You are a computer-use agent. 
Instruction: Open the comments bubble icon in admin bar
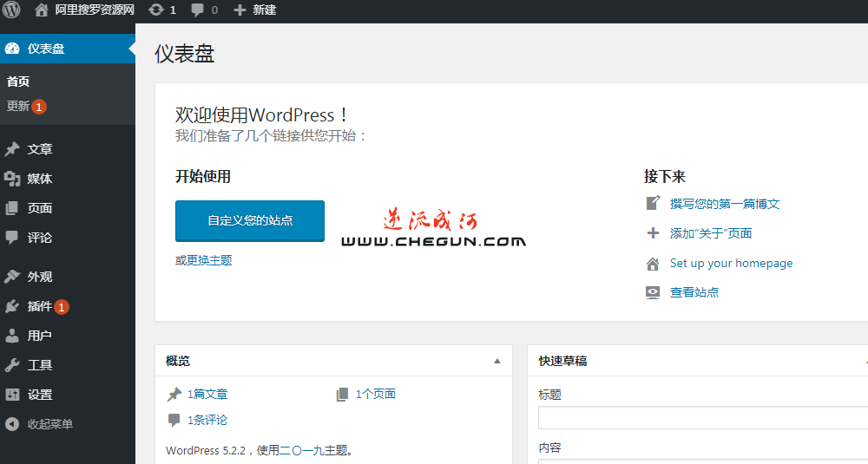197,10
